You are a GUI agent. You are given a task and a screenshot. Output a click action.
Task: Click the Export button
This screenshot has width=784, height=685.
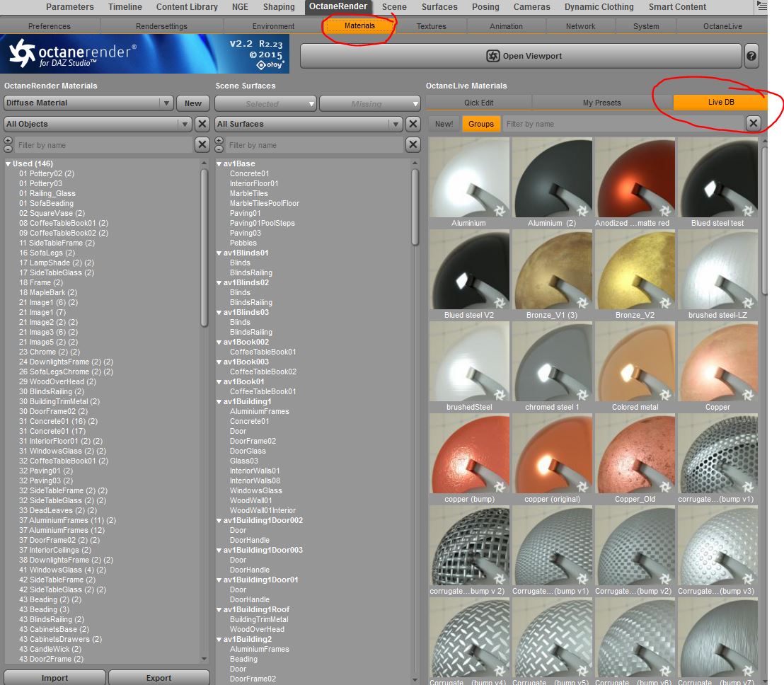pos(159,677)
